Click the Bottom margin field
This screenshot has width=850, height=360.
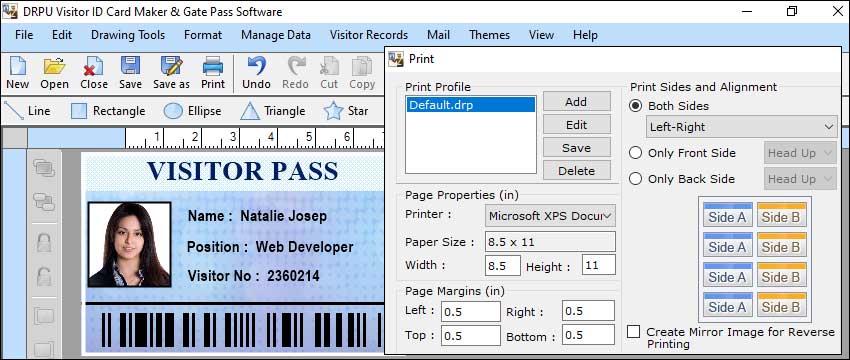pos(589,335)
